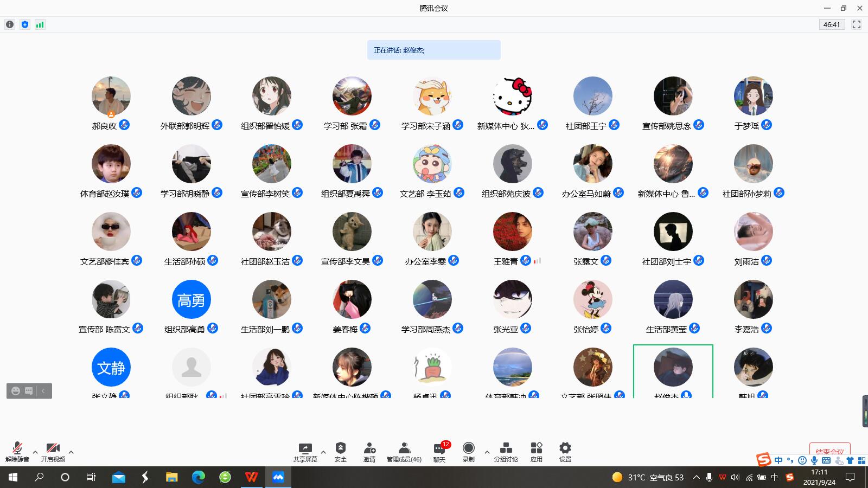This screenshot has width=868, height=488.
Task: Check the green network signal indicator
Action: click(40, 24)
